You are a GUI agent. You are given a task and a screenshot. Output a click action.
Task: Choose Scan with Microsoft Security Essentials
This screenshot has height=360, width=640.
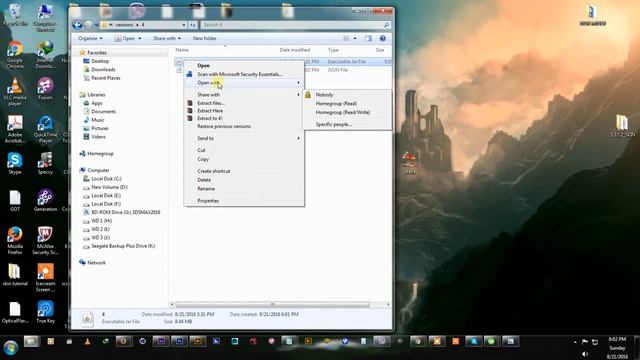click(x=240, y=74)
